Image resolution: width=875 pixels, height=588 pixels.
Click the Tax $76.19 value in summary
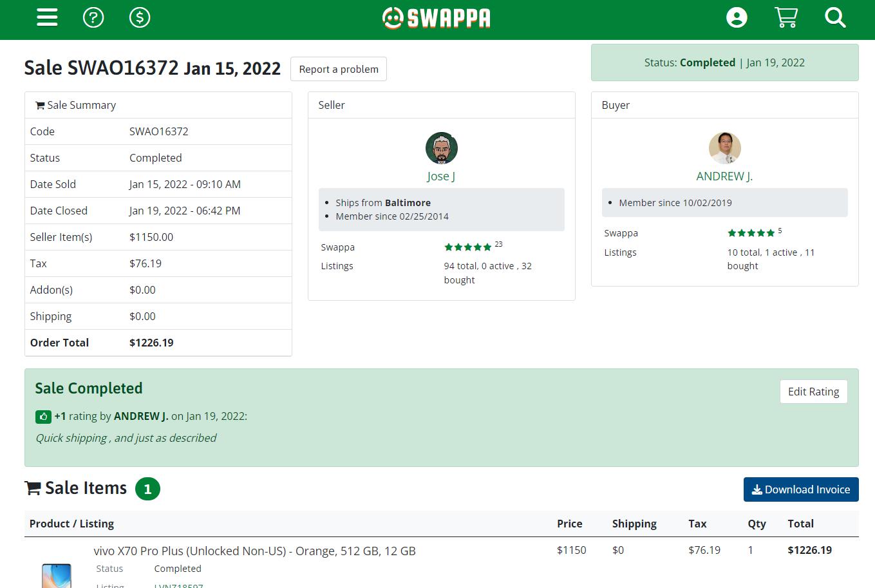(146, 263)
